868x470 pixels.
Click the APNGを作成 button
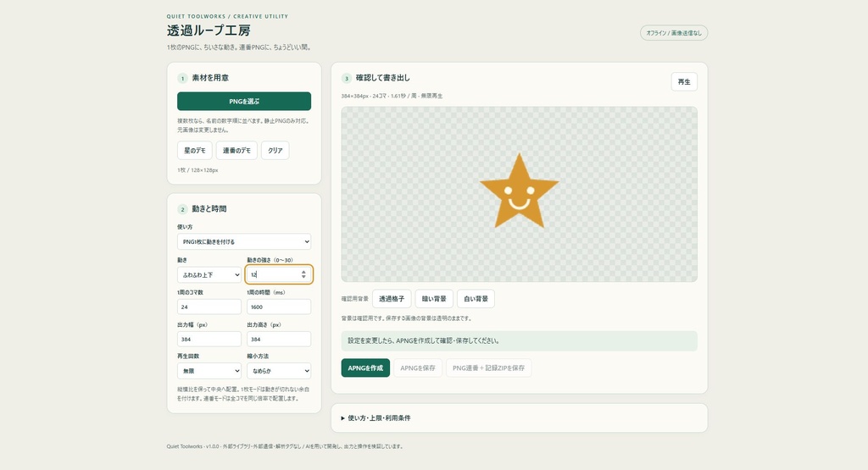pyautogui.click(x=365, y=368)
